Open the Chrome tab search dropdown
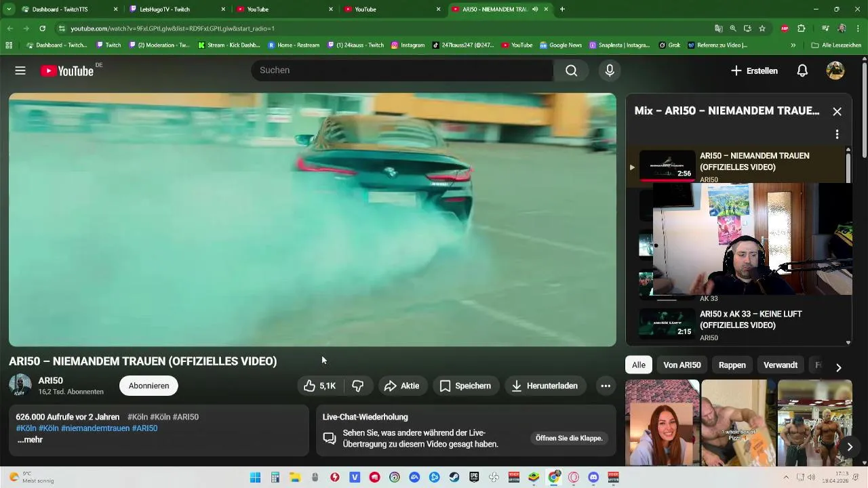 (9, 9)
